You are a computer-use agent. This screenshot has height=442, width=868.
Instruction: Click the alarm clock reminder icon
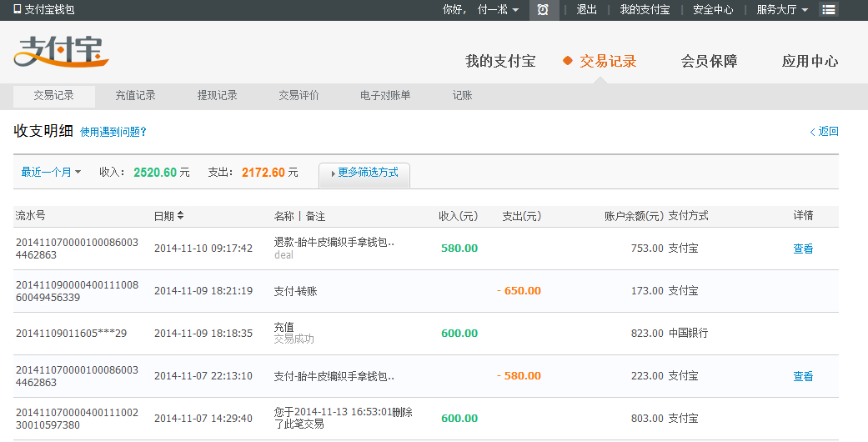coord(543,10)
